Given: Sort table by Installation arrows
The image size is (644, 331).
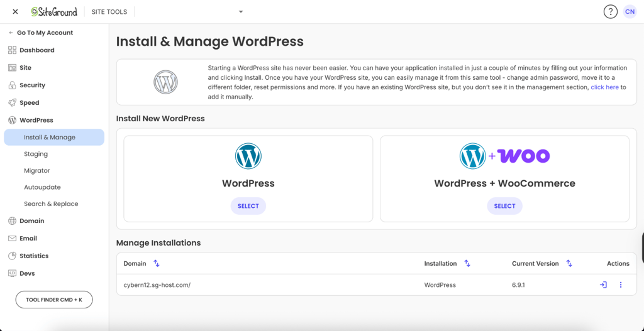Looking at the screenshot, I should point(467,263).
